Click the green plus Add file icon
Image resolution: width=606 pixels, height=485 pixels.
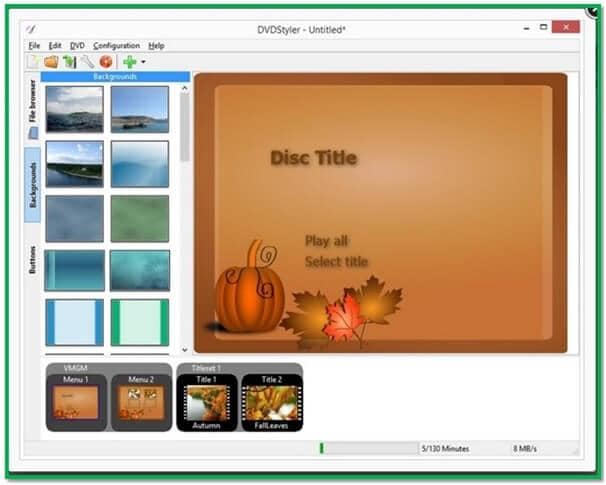click(x=130, y=62)
